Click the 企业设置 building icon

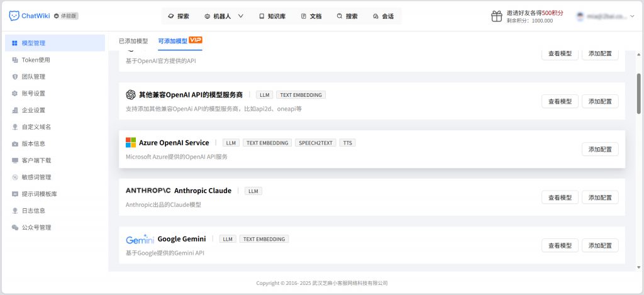pyautogui.click(x=15, y=110)
